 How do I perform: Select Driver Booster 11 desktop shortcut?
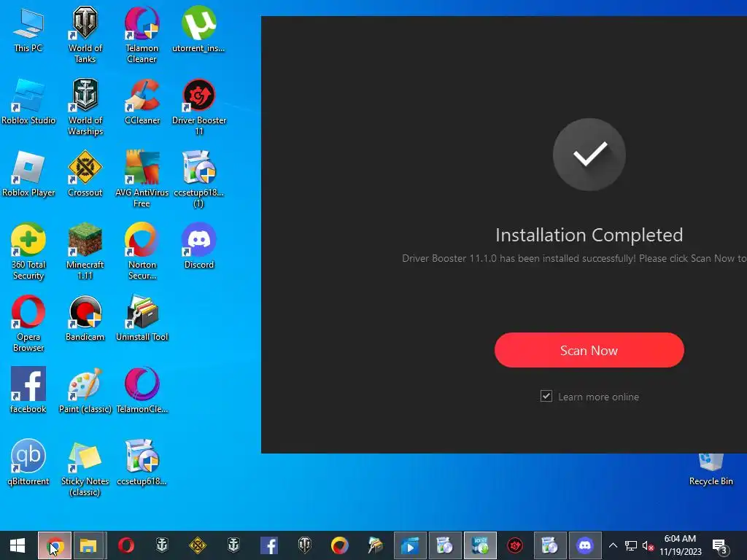(199, 107)
